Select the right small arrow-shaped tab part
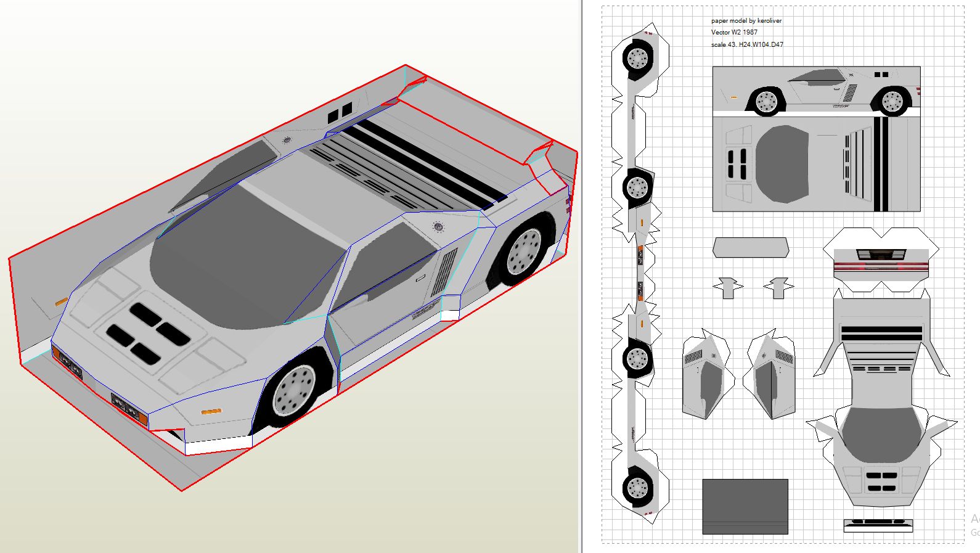The image size is (980, 553). (778, 287)
